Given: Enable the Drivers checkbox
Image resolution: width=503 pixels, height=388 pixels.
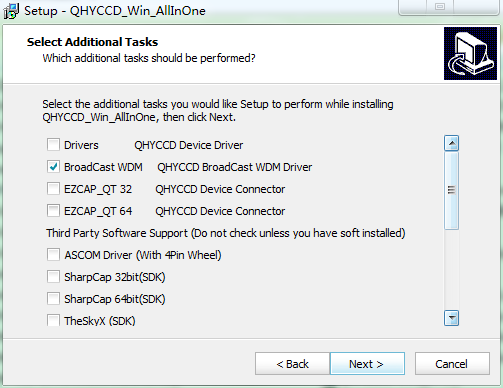Looking at the screenshot, I should coord(53,145).
